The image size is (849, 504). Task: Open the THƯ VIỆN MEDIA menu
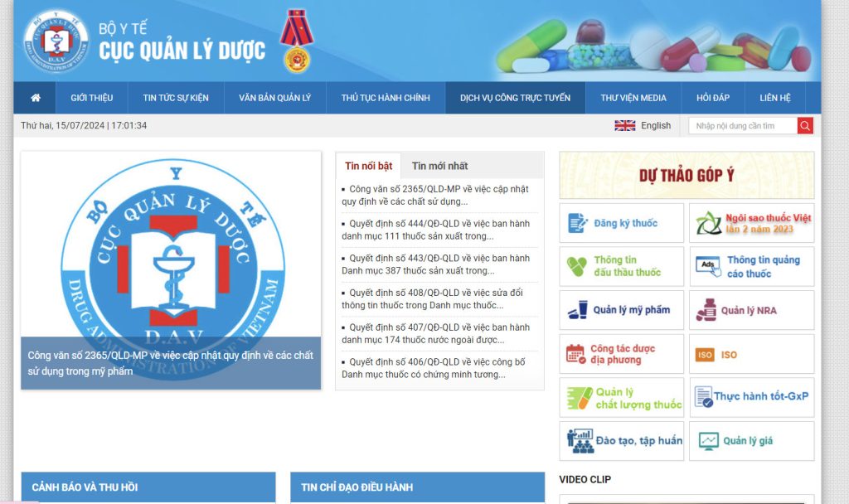tap(633, 98)
